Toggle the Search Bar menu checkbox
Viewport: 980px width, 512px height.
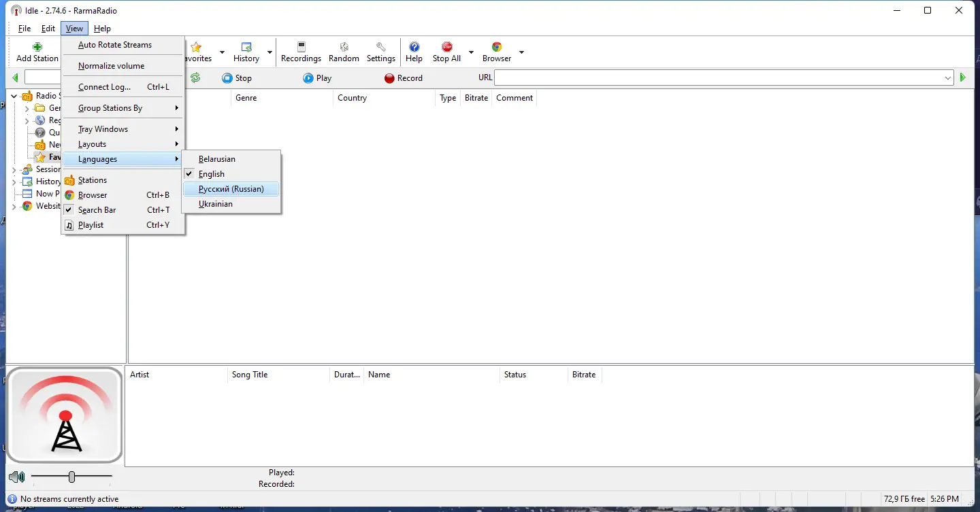(x=97, y=209)
